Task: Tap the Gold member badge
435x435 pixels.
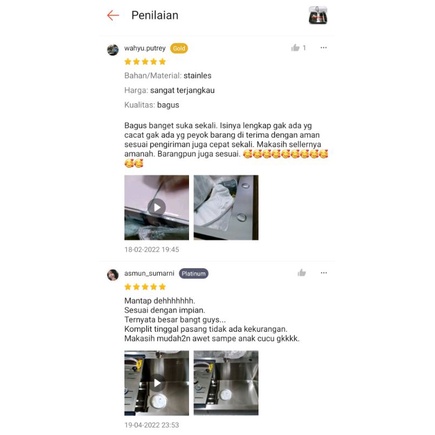Action: tap(179, 48)
